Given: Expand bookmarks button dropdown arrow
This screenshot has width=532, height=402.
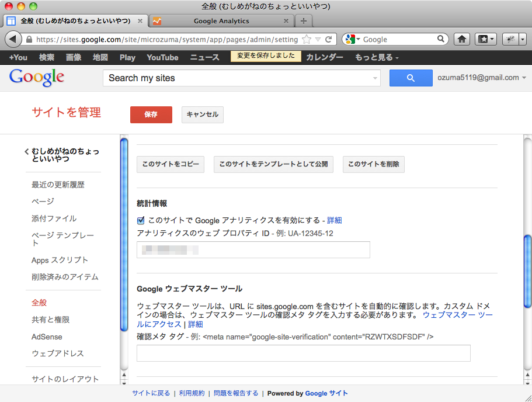Looking at the screenshot, I should click(492, 39).
